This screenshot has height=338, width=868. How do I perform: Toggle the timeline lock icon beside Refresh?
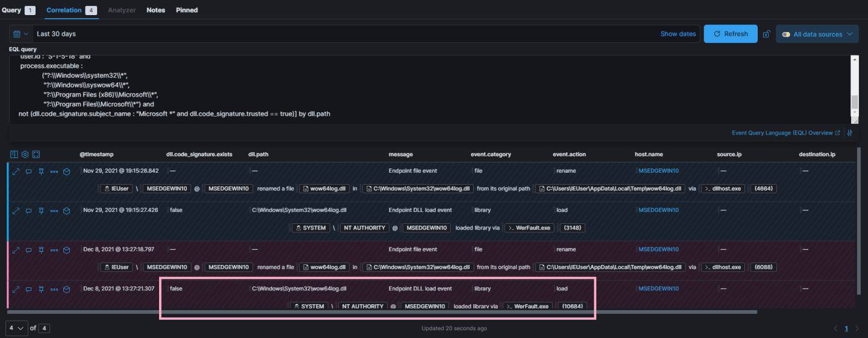tap(766, 34)
